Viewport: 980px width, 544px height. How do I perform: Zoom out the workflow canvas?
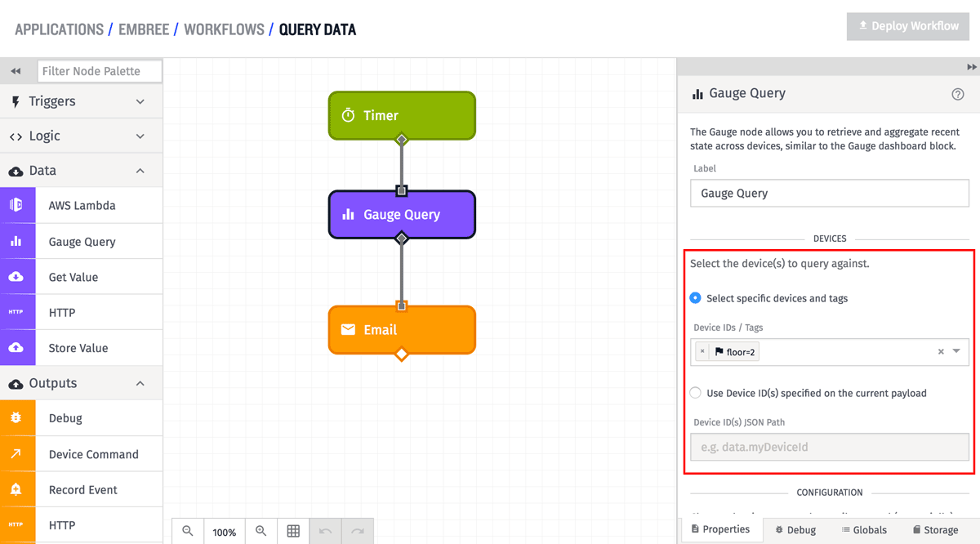[x=188, y=531]
